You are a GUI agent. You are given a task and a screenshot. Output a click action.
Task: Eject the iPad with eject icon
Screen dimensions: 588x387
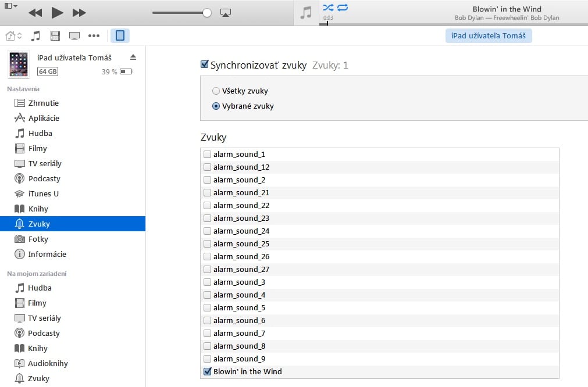(x=133, y=58)
